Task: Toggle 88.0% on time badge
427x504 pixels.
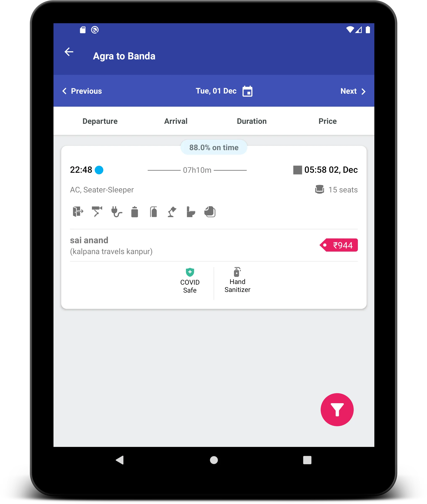Action: click(x=213, y=148)
